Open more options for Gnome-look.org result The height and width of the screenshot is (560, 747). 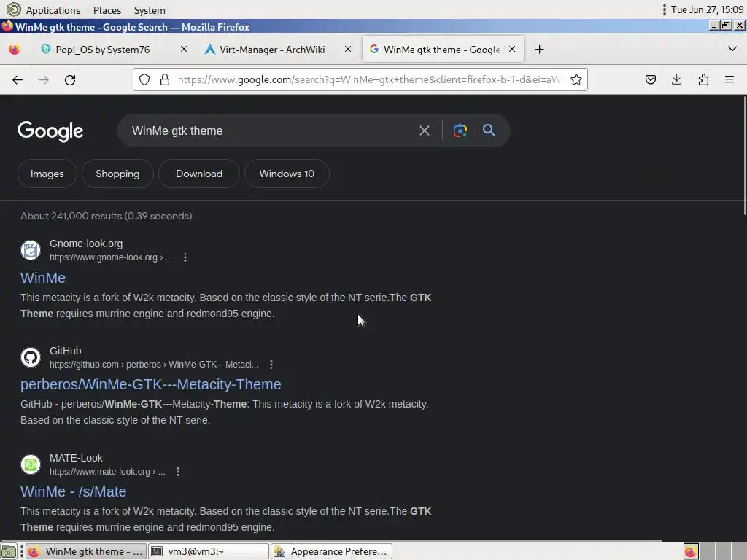click(x=185, y=257)
